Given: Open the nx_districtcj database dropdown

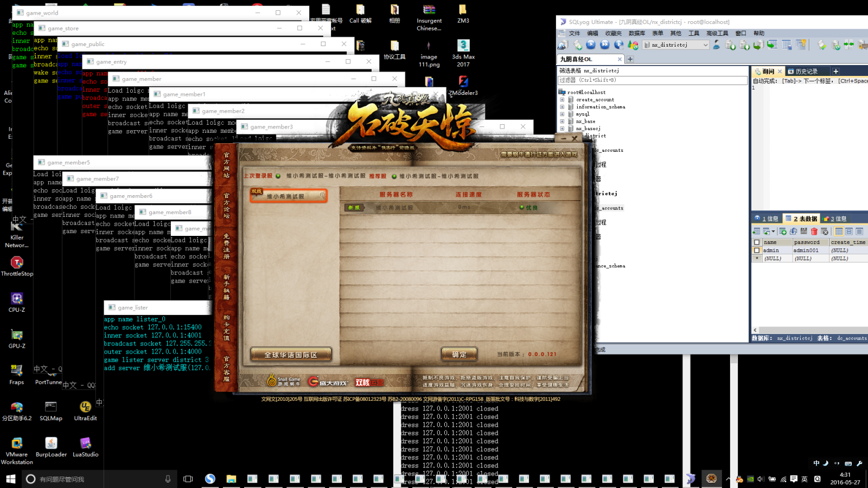Looking at the screenshot, I should (676, 45).
